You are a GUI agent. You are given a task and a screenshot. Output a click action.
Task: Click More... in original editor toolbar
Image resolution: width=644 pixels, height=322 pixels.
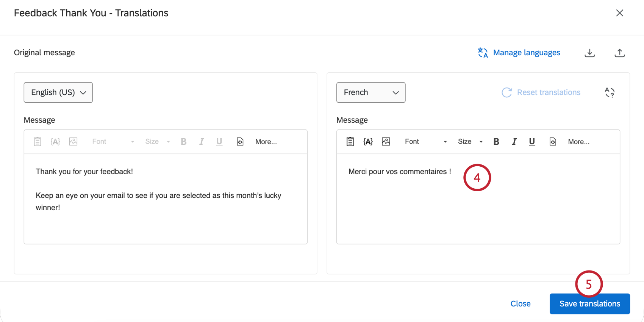click(266, 142)
